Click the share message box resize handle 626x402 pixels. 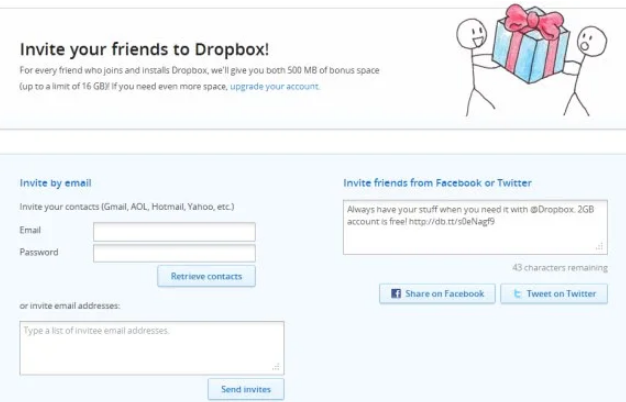coord(599,246)
